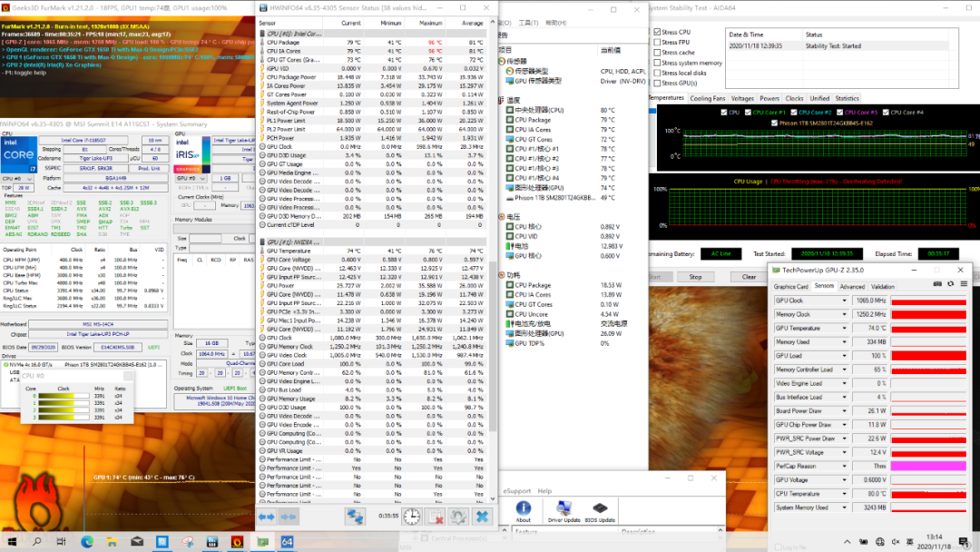Image resolution: width=980 pixels, height=552 pixels.
Task: Click the HWiNFO network computers icon
Action: (356, 516)
